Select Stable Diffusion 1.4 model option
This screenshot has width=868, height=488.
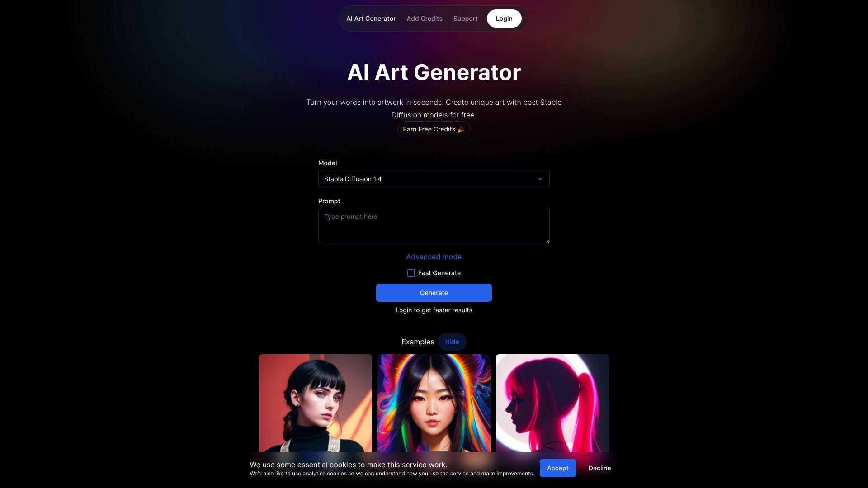(434, 179)
